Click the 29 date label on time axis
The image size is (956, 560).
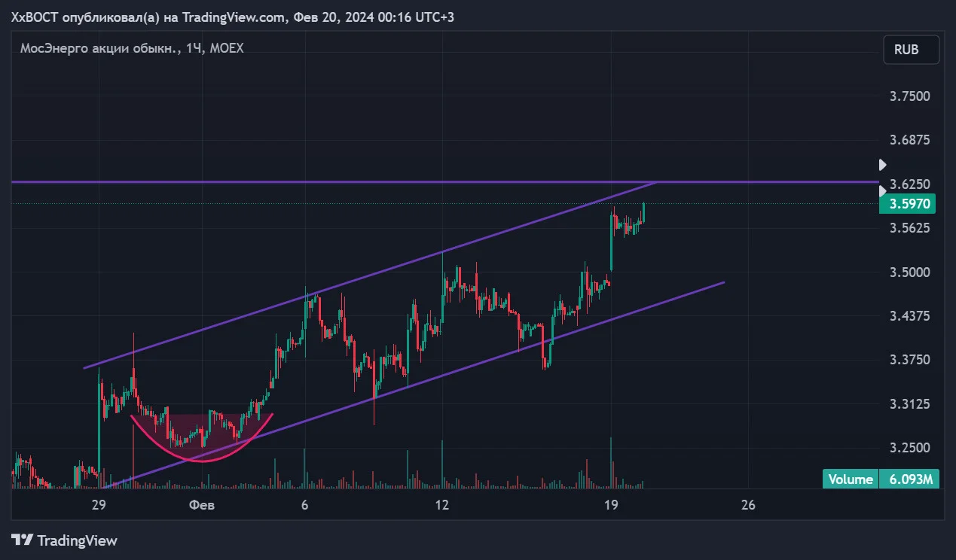(98, 505)
